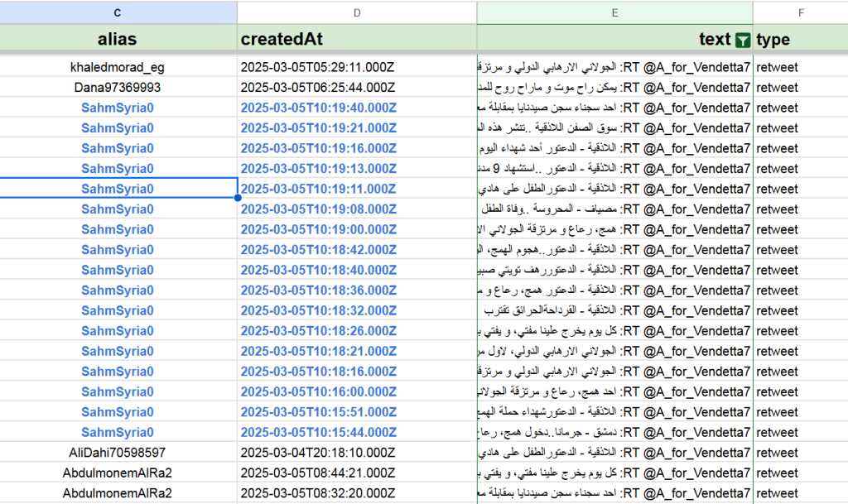Select column F header
Image resolution: width=848 pixels, height=504 pixels.
(800, 12)
